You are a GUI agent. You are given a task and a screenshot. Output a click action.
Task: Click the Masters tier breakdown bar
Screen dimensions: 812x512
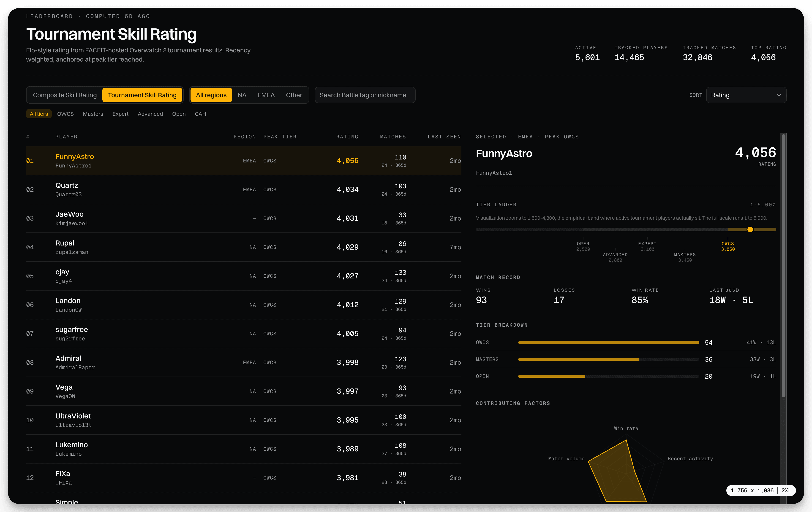[608, 359]
